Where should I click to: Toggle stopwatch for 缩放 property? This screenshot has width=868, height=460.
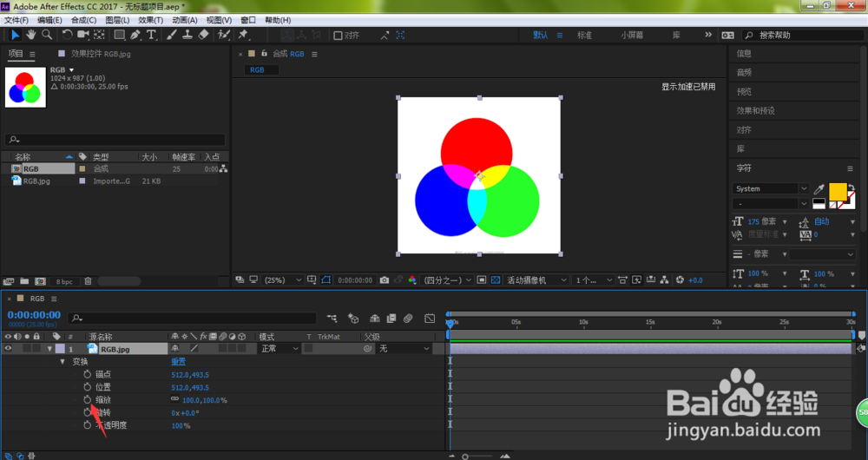pyautogui.click(x=87, y=399)
